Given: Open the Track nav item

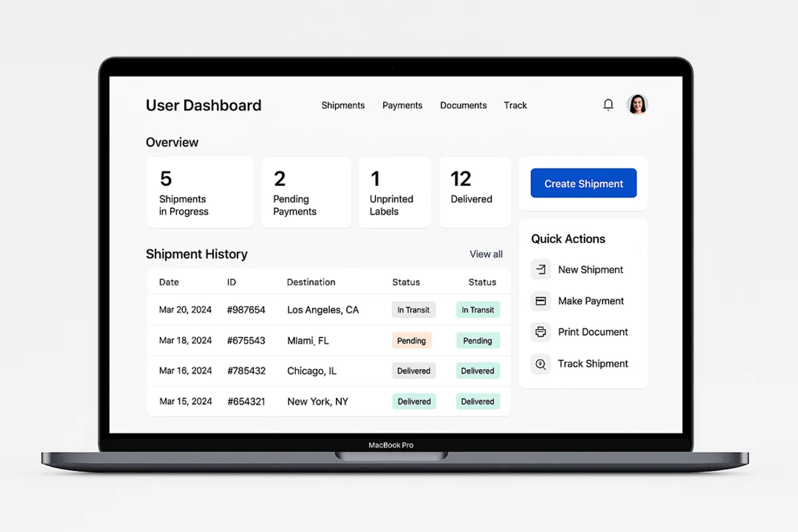Looking at the screenshot, I should pos(515,105).
